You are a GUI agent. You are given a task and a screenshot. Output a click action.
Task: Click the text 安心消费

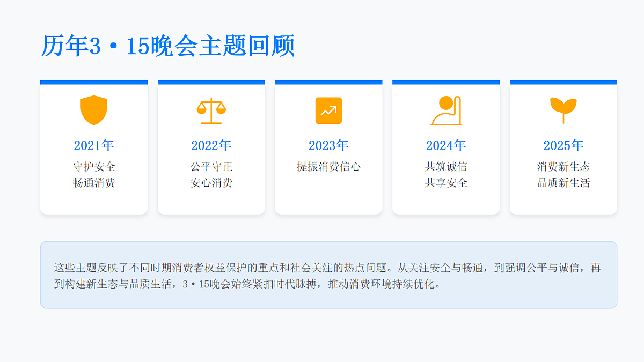(211, 183)
